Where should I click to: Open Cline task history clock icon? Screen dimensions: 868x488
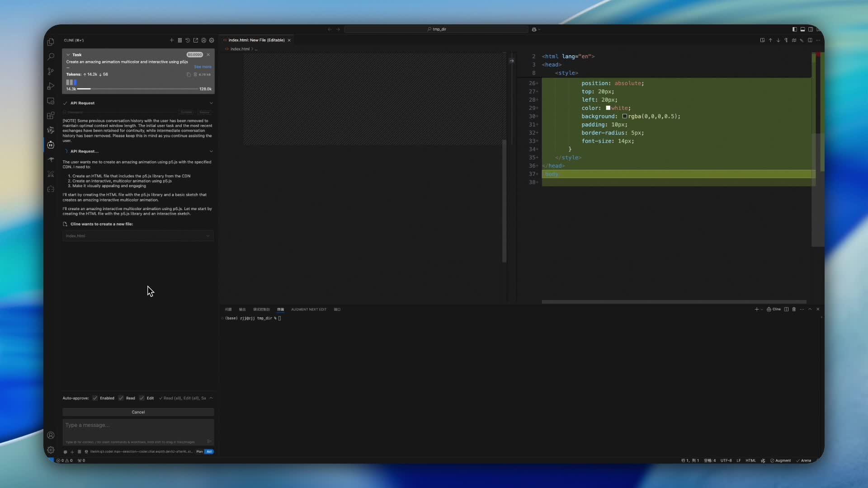(188, 40)
